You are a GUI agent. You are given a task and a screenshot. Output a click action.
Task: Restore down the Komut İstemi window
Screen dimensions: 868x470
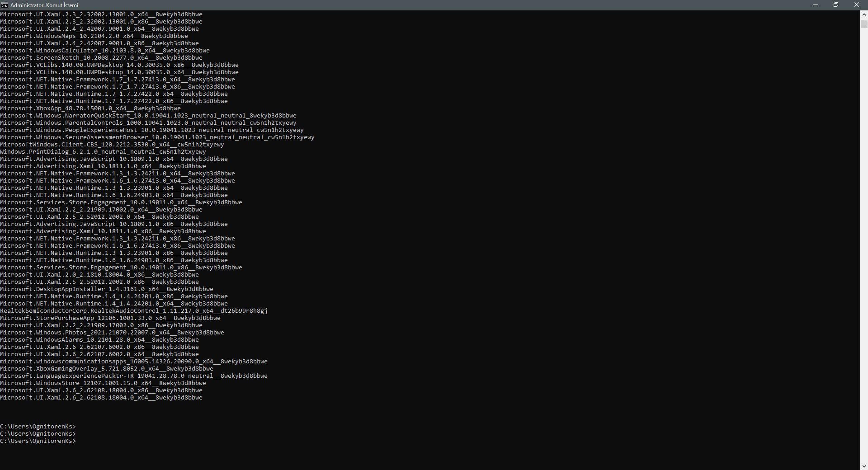836,5
